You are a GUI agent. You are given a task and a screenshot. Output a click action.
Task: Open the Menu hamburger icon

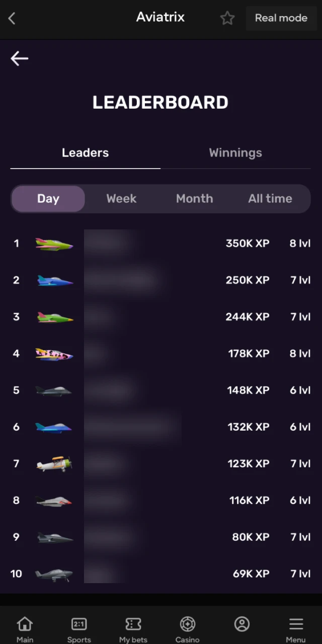pos(296,627)
